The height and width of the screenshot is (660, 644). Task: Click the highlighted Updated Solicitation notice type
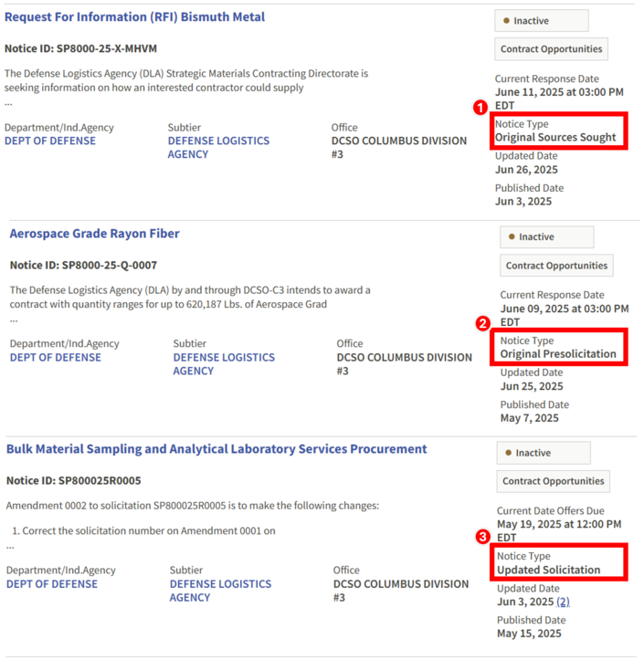549,570
